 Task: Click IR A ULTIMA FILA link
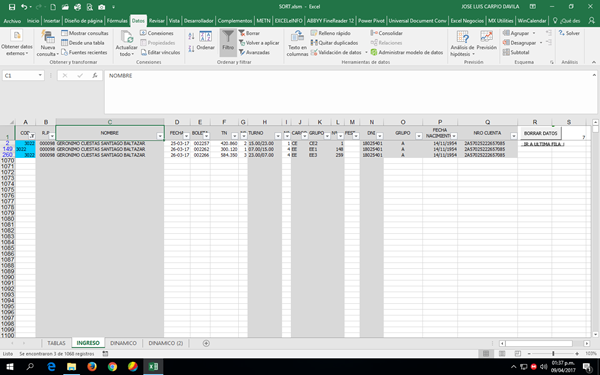pyautogui.click(x=543, y=144)
